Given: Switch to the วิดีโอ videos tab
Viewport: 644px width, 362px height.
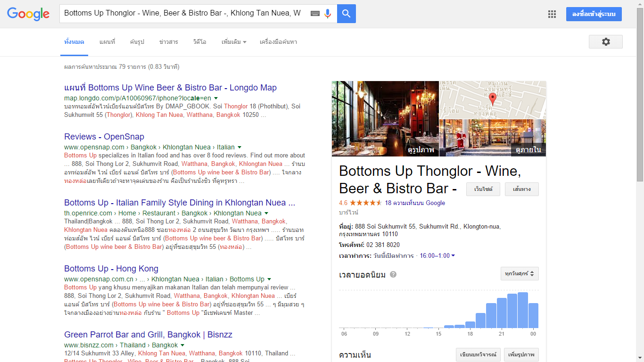Looking at the screenshot, I should [x=199, y=42].
